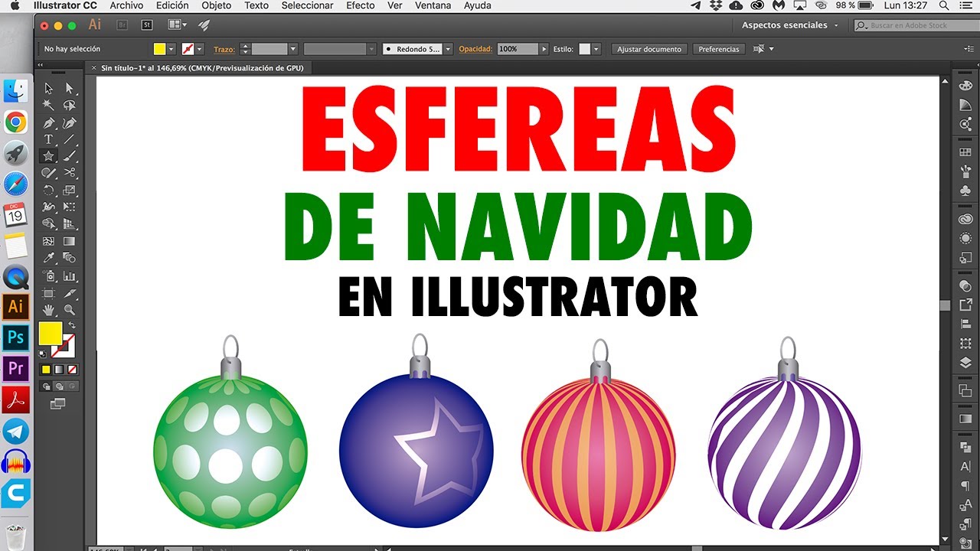
Task: Select the Line Segment tool
Action: pos(70,139)
